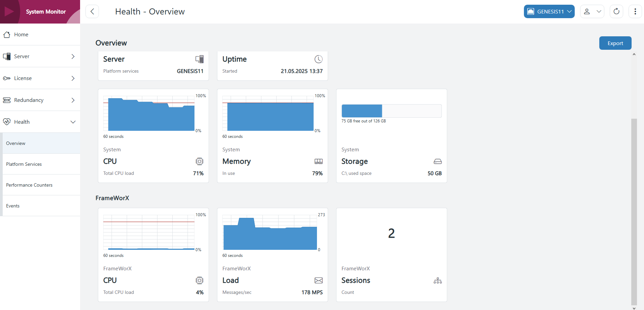Go back using the arrow button

[x=92, y=11]
